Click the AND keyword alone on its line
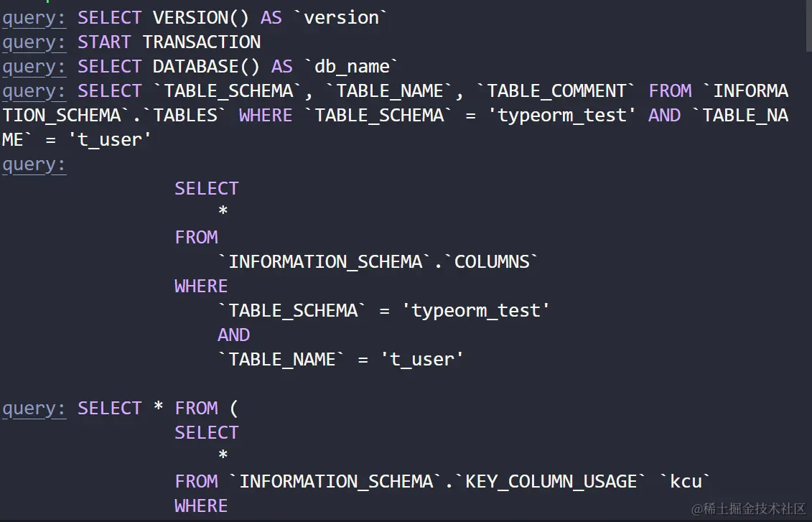Screen dimensions: 812x522 pos(233,335)
